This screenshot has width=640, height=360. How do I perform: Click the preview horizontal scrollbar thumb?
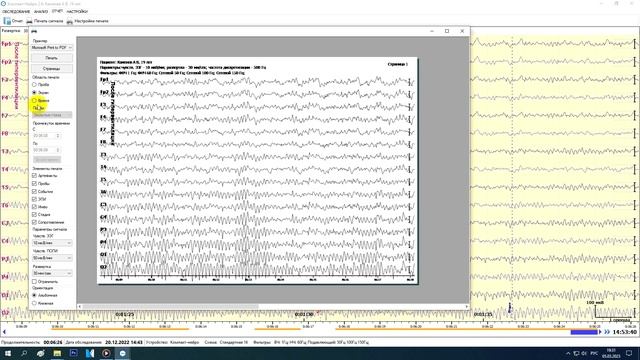point(170,306)
